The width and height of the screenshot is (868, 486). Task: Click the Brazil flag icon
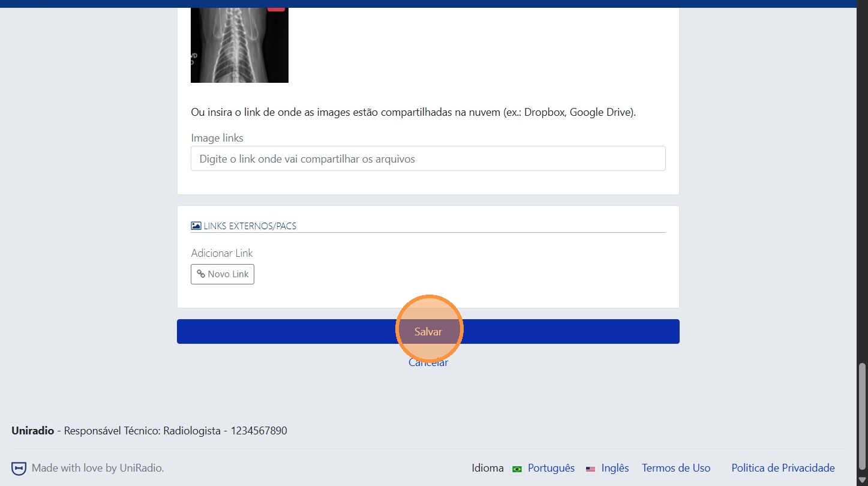click(x=516, y=469)
